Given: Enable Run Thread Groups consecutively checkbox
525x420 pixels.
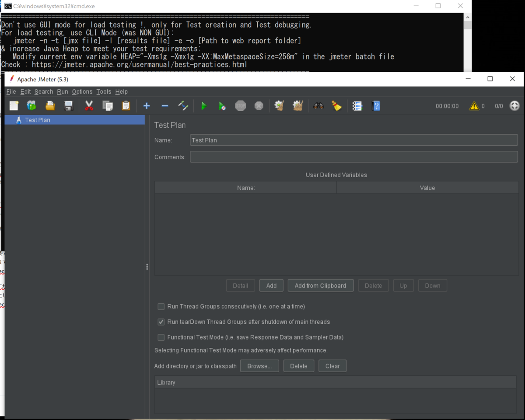Looking at the screenshot, I should [161, 307].
